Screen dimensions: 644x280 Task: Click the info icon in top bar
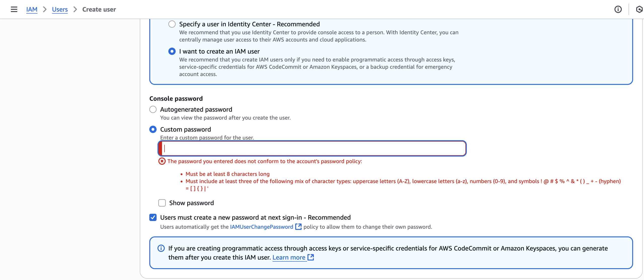coord(618,9)
